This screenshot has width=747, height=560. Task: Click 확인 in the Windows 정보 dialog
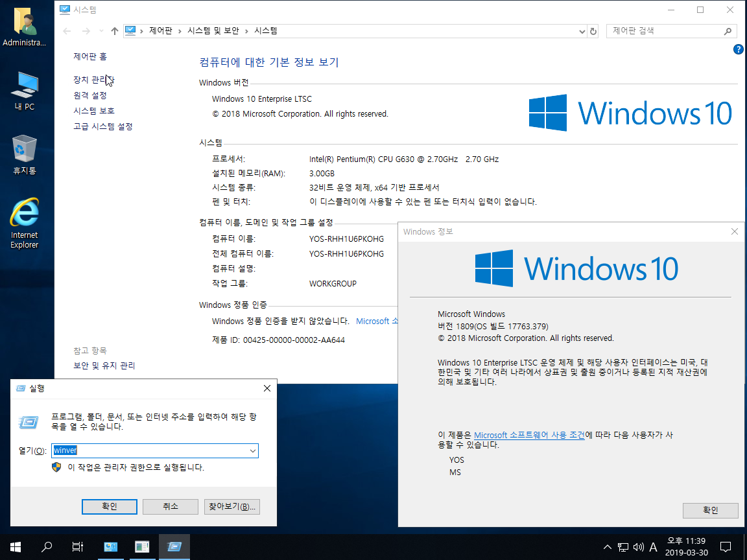click(x=710, y=510)
